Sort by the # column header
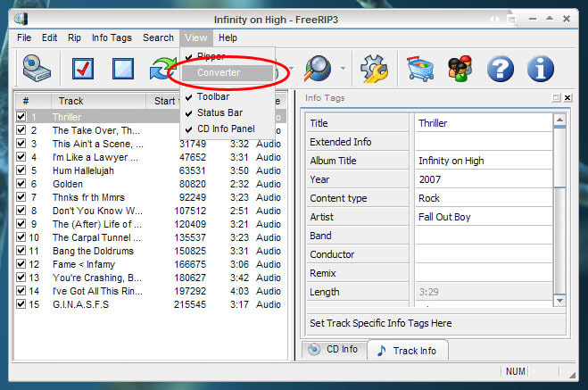The image size is (588, 390). [x=33, y=101]
